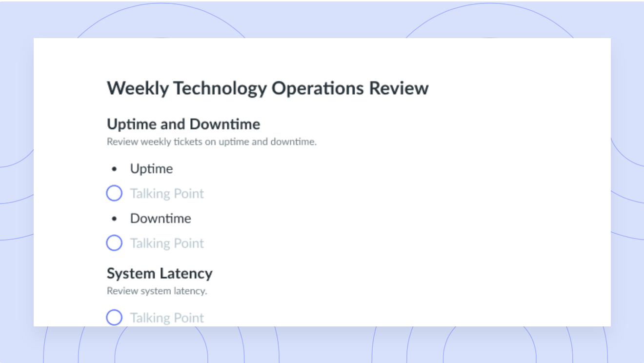The width and height of the screenshot is (644, 363).
Task: Click the Uptime bullet item text
Action: point(151,169)
